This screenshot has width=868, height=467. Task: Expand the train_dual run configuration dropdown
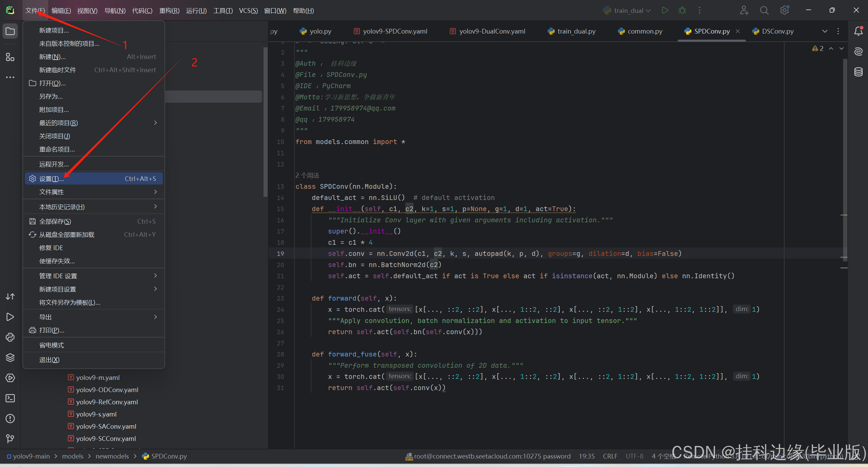click(627, 11)
